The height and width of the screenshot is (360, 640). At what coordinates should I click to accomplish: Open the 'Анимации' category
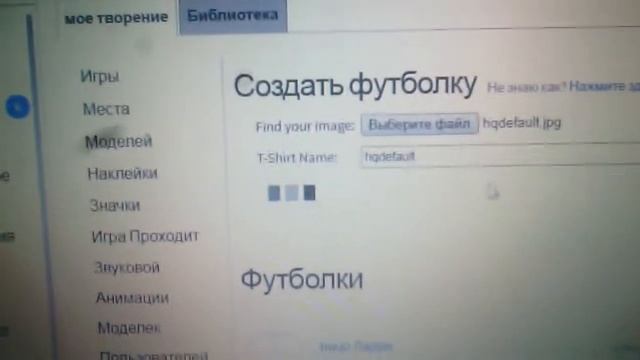(x=132, y=298)
